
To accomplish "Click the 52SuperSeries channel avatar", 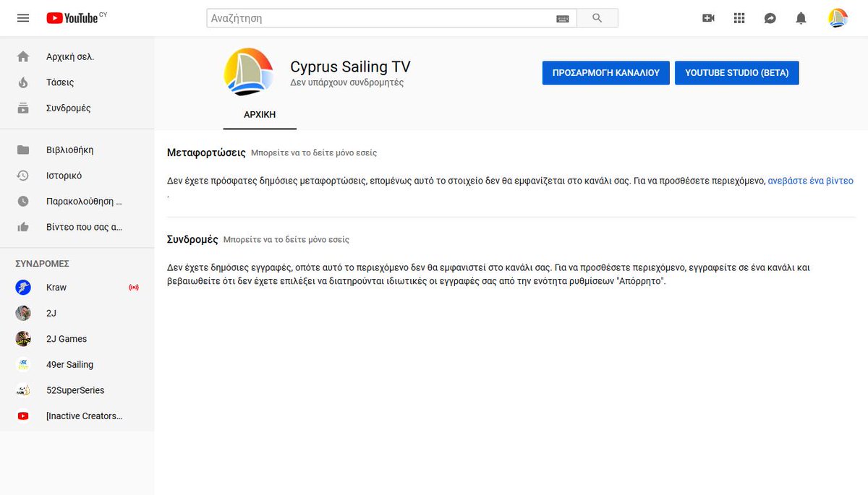I will (x=23, y=390).
